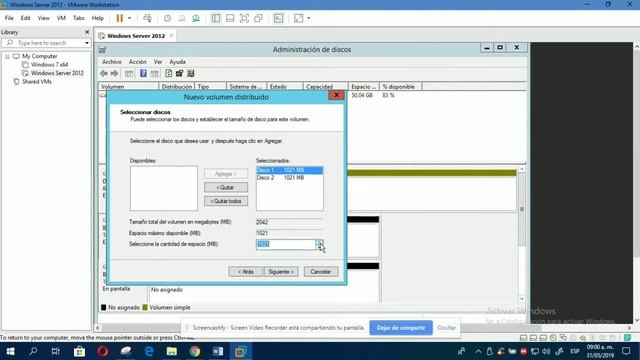Click the forward arrow in disk management toolbar
640x360 pixels.
tap(114, 73)
